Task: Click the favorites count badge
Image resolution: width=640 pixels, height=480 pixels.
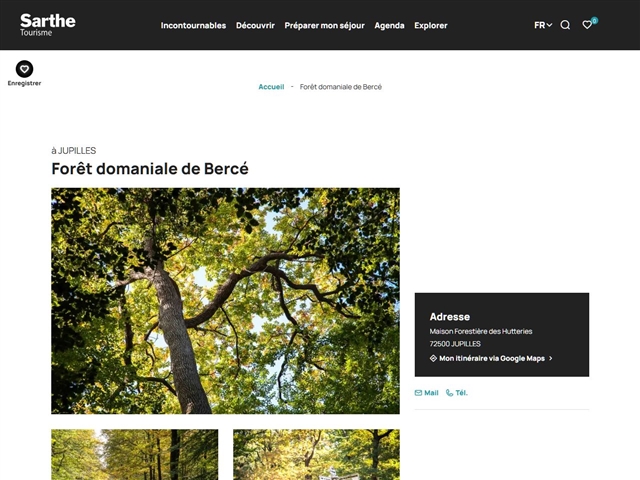Action: tap(594, 21)
